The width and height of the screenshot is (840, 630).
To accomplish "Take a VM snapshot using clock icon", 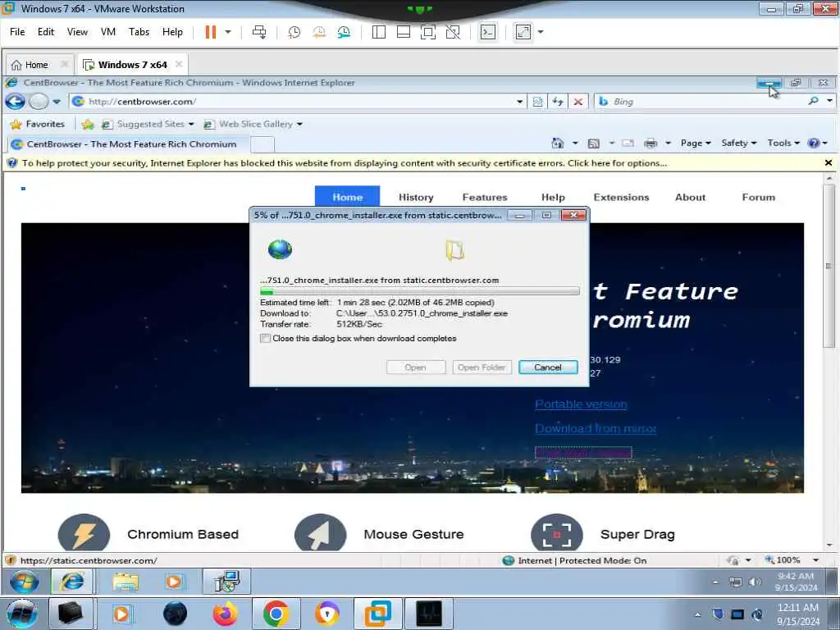I will pyautogui.click(x=294, y=32).
